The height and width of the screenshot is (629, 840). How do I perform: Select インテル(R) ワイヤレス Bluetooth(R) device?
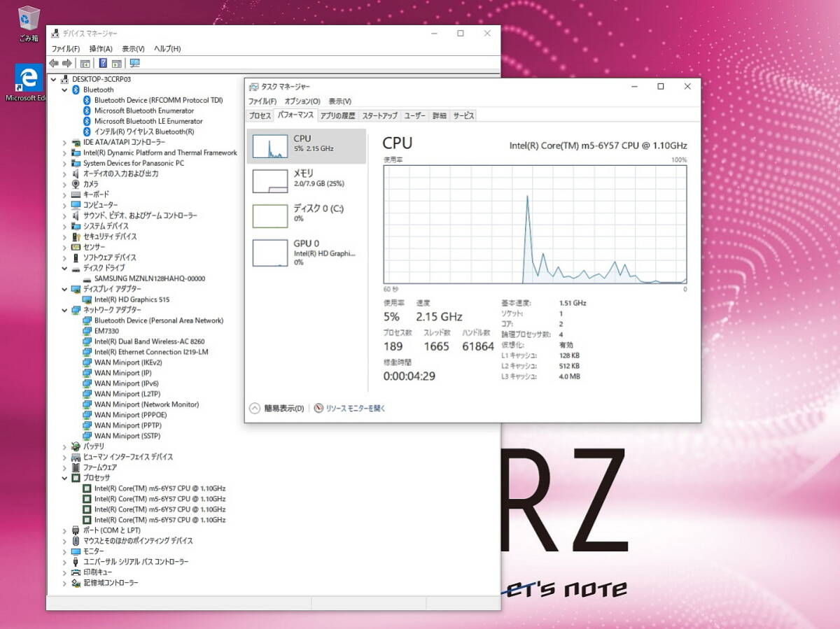[144, 132]
